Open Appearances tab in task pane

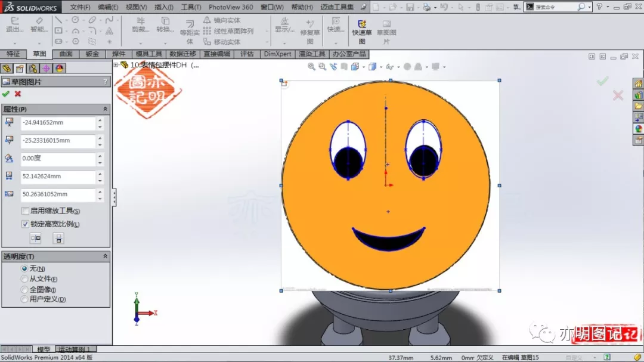[638, 129]
